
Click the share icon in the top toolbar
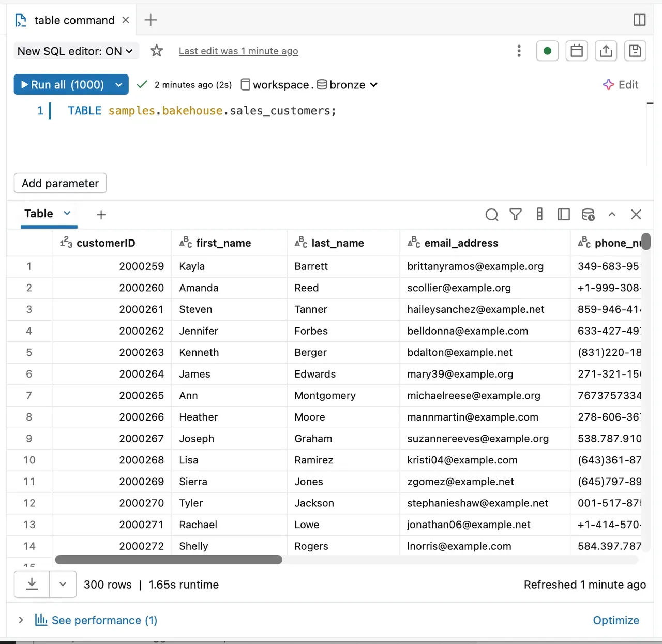coord(606,51)
